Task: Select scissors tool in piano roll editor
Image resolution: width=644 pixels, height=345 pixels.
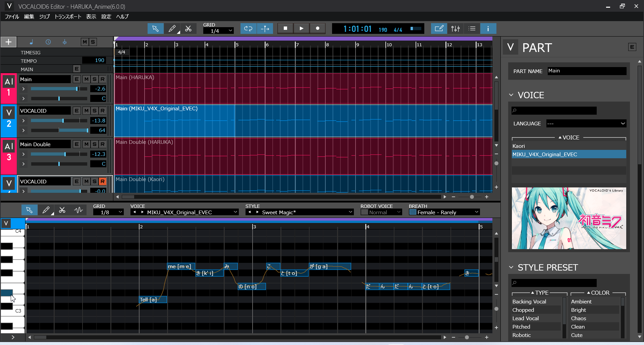Action: pos(62,210)
